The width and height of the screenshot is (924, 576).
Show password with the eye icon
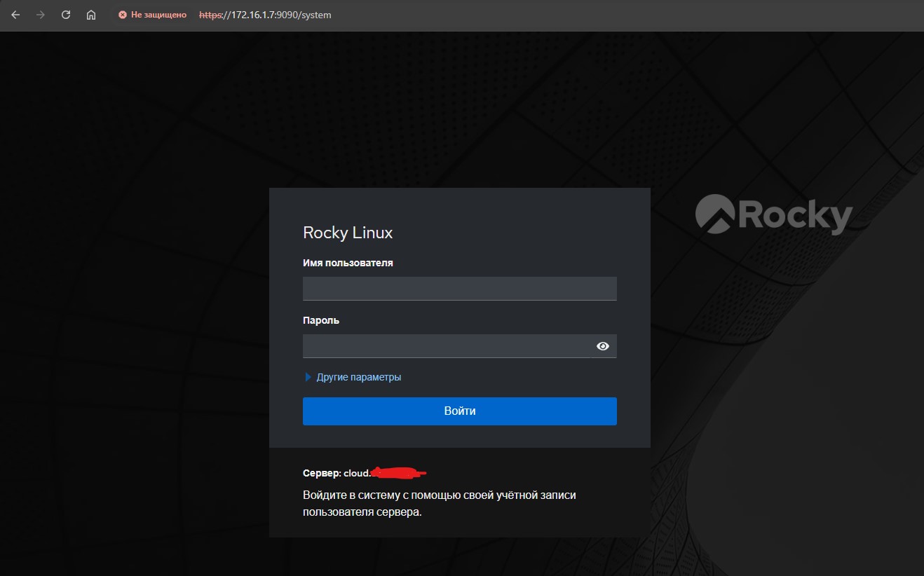tap(603, 346)
